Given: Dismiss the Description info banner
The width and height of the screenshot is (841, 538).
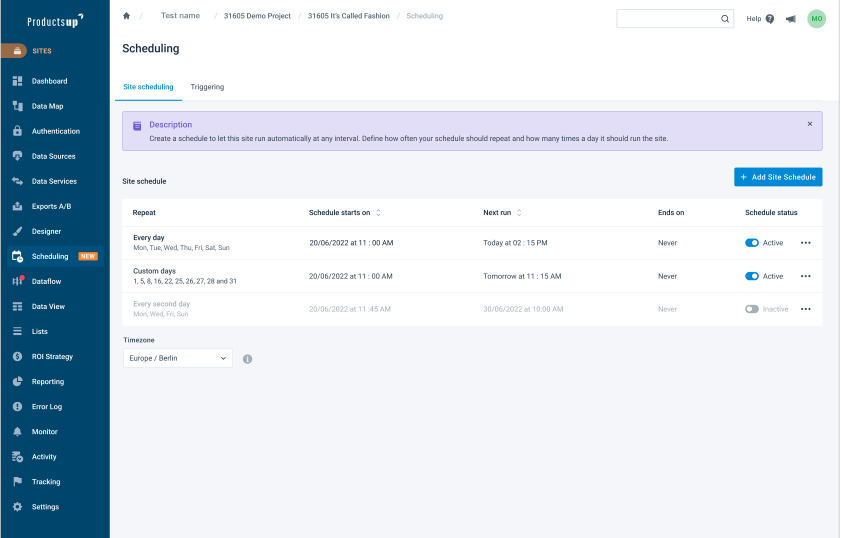Looking at the screenshot, I should 809,124.
